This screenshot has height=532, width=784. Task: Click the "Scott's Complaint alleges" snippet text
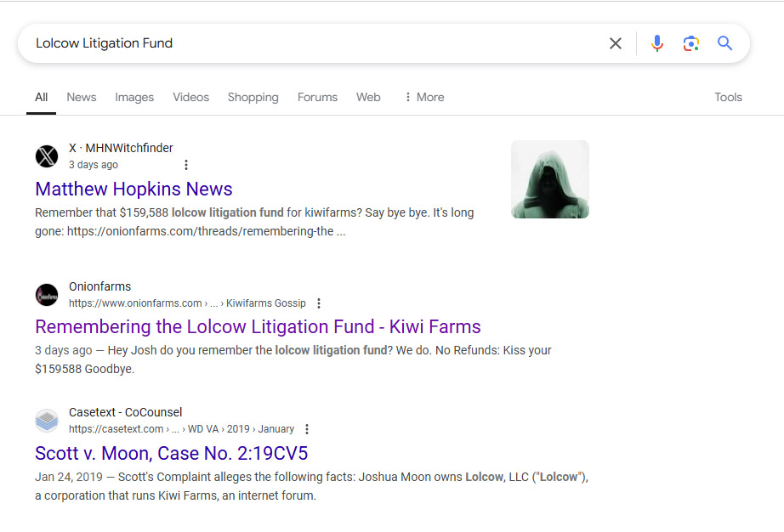point(311,486)
